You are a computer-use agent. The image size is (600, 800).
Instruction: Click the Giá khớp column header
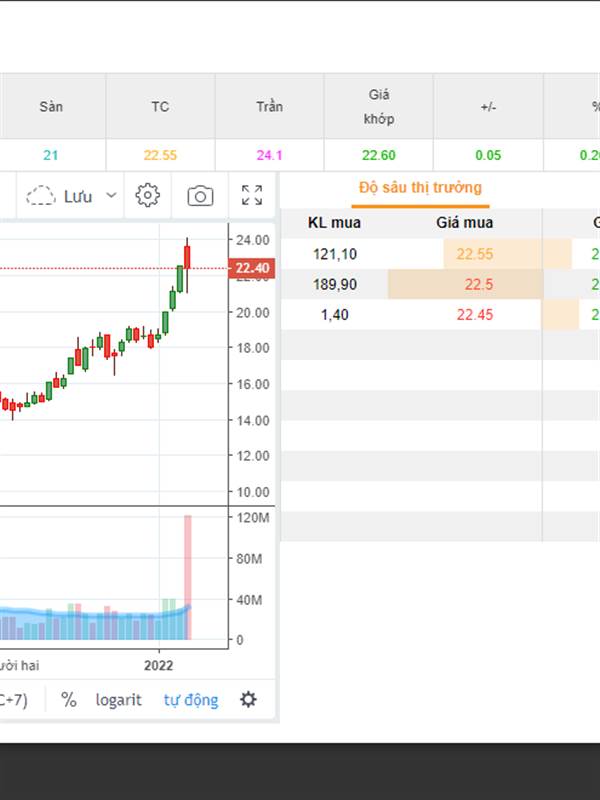[x=379, y=107]
